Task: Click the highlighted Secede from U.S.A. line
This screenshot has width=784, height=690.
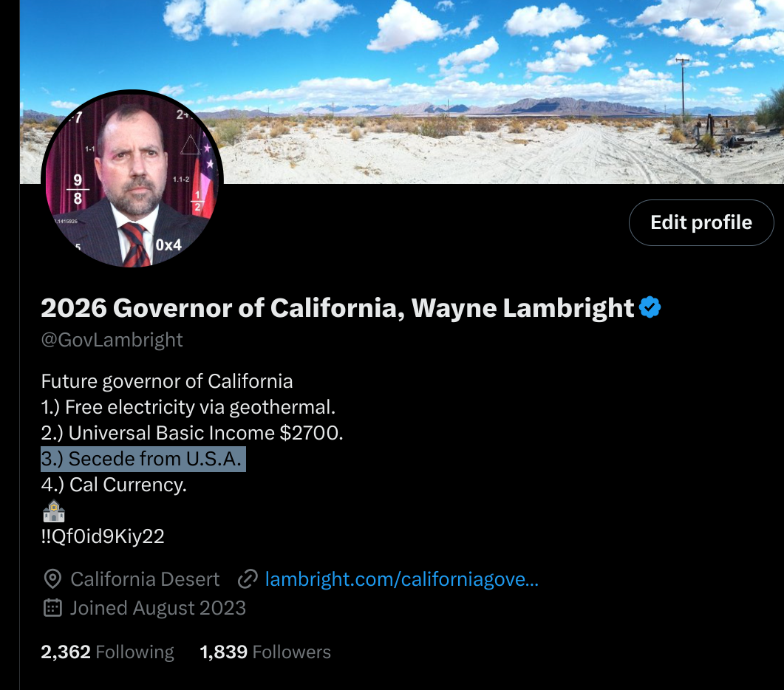Action: pyautogui.click(x=143, y=459)
